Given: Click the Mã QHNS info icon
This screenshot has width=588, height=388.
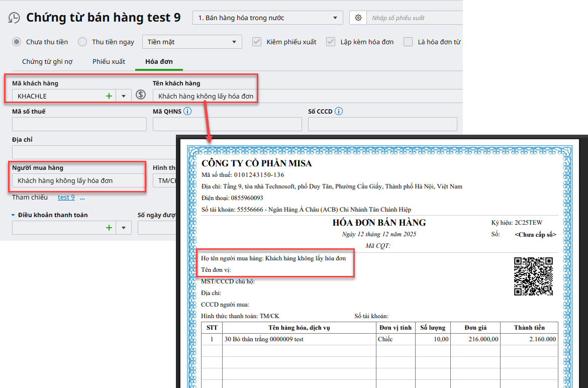Looking at the screenshot, I should pos(187,111).
